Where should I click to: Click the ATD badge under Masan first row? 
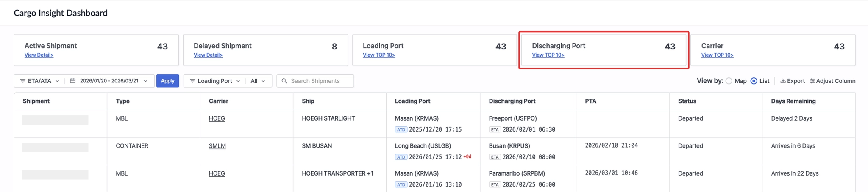[x=401, y=129]
